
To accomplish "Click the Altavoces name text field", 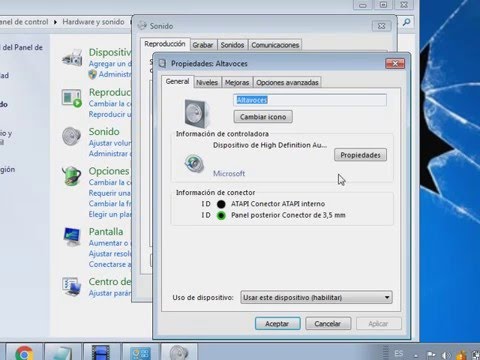I will [310, 100].
